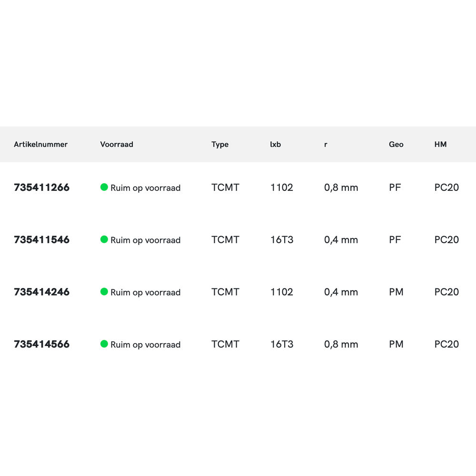Click the Geo column header
Viewport: 476px width, 476px height.
[396, 144]
